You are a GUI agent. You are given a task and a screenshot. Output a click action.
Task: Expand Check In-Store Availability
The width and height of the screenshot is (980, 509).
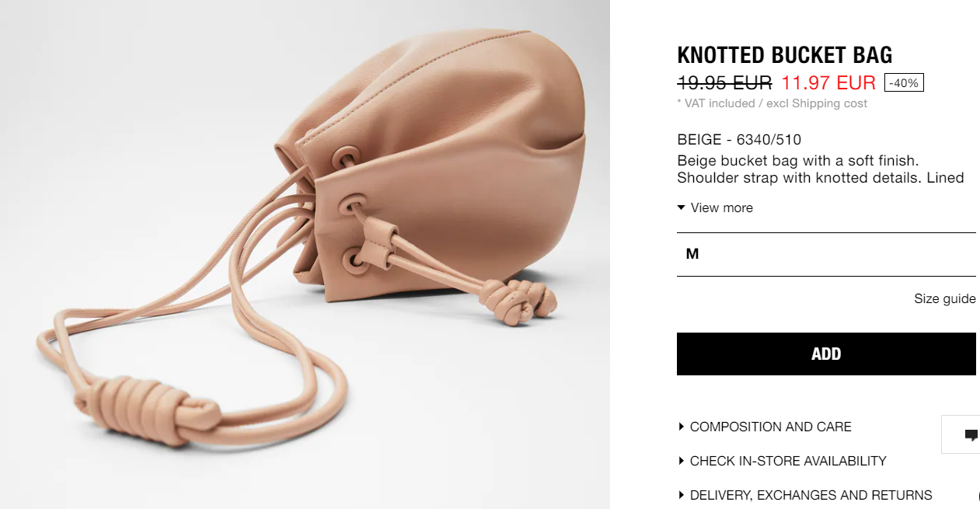pos(788,461)
